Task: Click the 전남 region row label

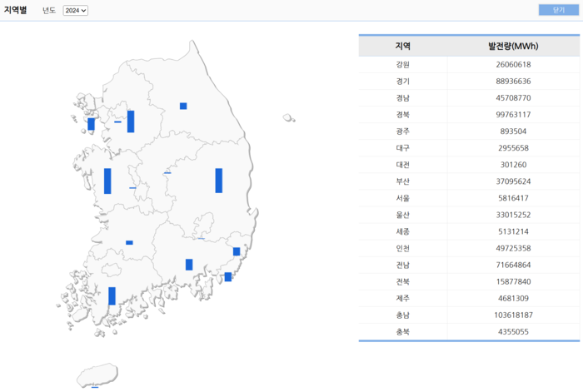Action: [402, 265]
